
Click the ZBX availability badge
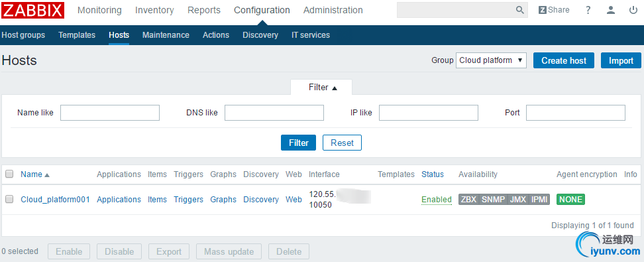[x=468, y=200]
